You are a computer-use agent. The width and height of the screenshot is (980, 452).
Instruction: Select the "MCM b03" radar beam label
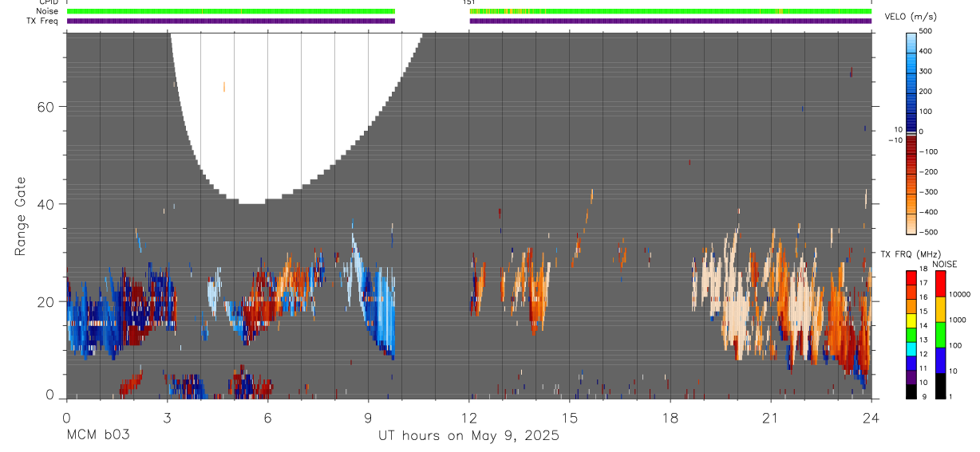(x=97, y=435)
